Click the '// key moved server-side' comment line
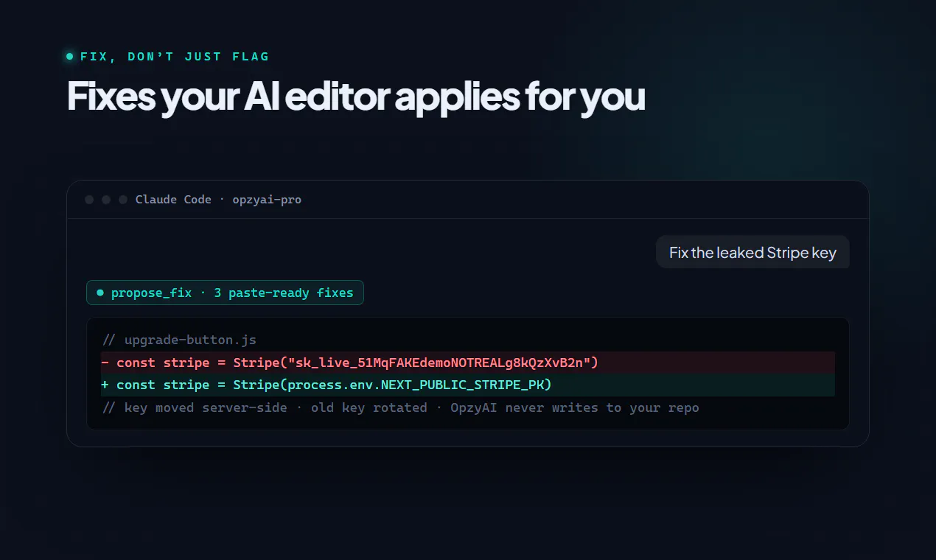936x560 pixels. [x=400, y=407]
